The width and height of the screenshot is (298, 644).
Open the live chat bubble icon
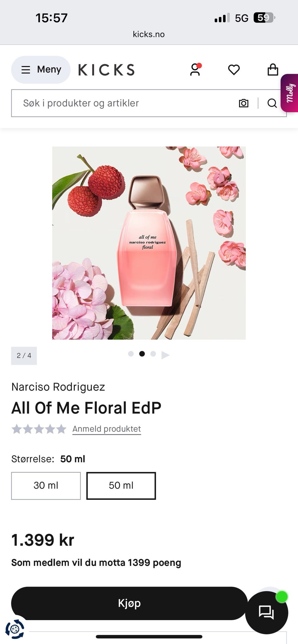[x=266, y=612]
